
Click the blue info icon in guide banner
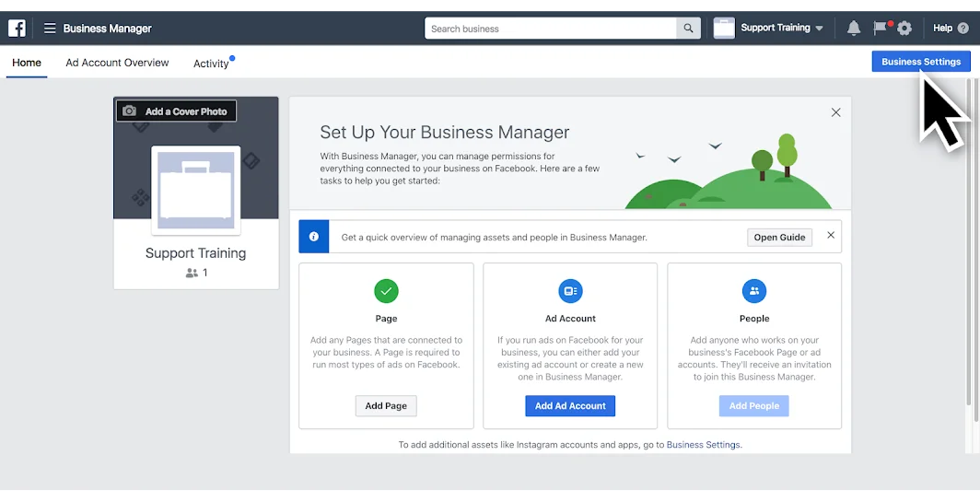point(314,237)
